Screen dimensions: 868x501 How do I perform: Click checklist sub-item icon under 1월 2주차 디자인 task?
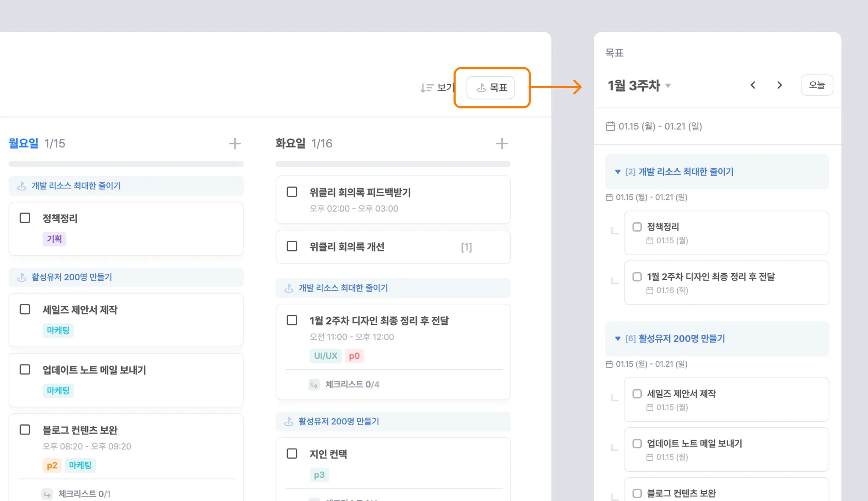(314, 385)
